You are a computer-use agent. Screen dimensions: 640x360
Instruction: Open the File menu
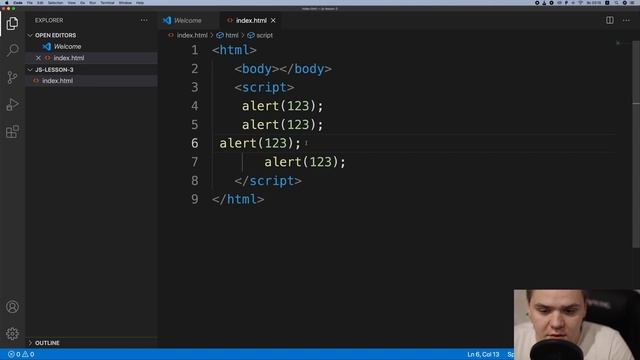(30, 2)
